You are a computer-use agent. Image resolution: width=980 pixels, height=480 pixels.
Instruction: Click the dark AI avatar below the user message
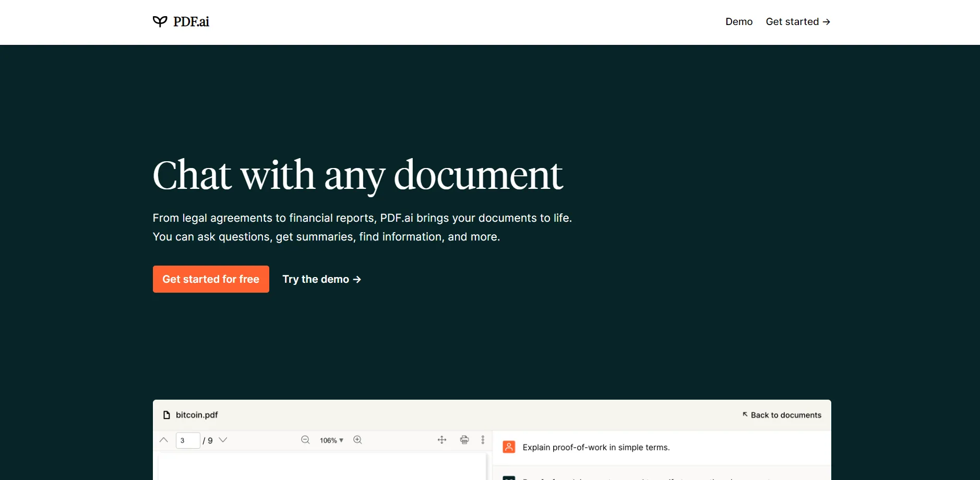point(508,478)
